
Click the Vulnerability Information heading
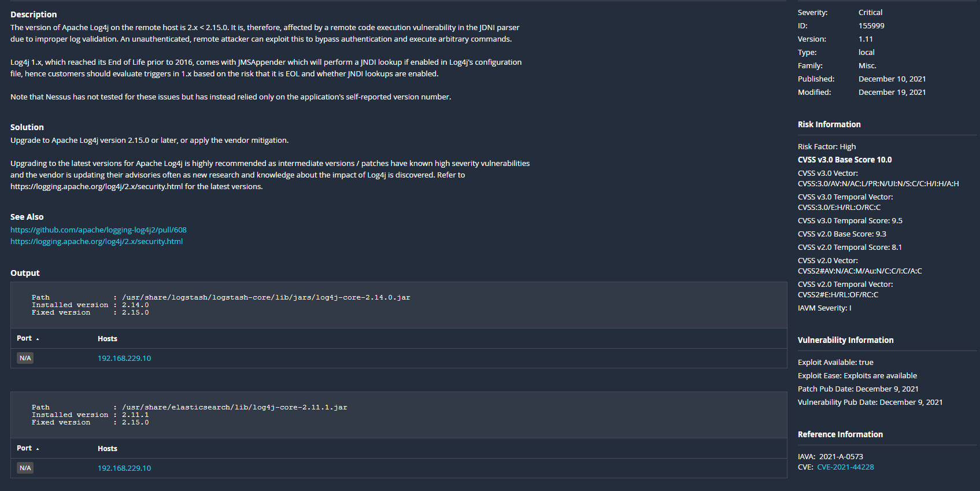coord(845,340)
